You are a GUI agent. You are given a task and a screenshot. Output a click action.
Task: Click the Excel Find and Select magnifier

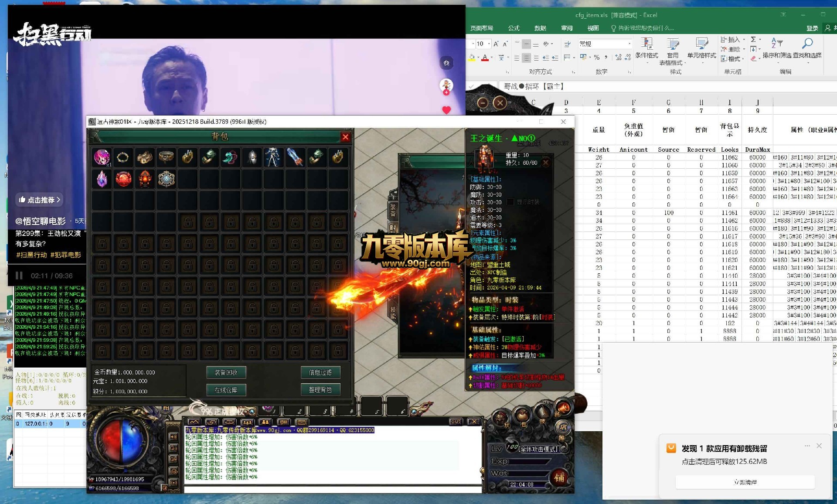pyautogui.click(x=807, y=43)
